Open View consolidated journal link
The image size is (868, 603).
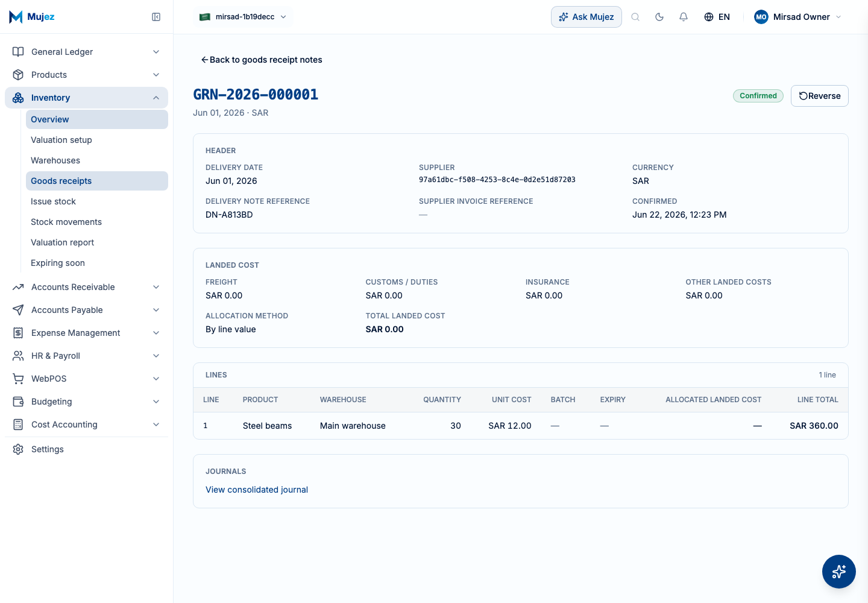[x=257, y=490]
